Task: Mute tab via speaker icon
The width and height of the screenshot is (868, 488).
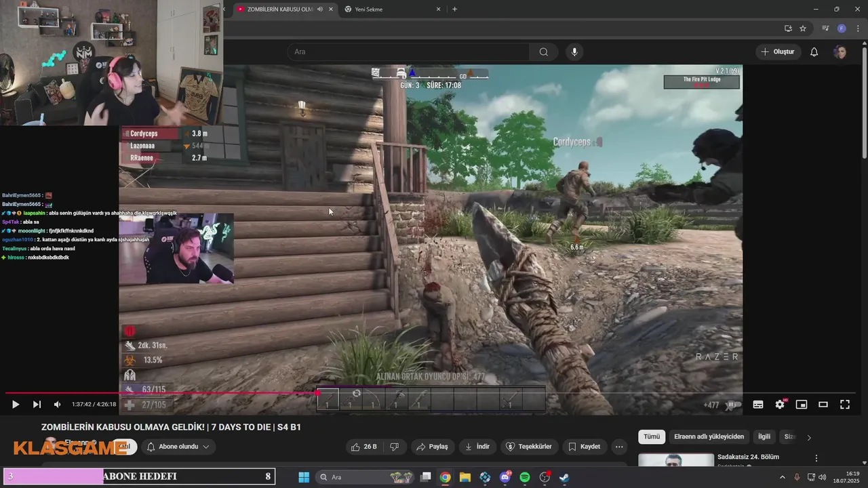Action: [319, 9]
